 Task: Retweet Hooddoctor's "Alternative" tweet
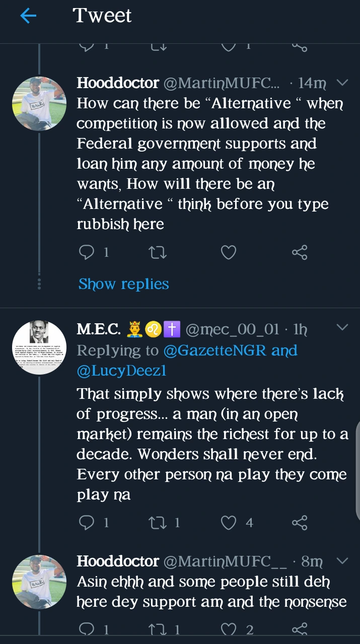[158, 252]
